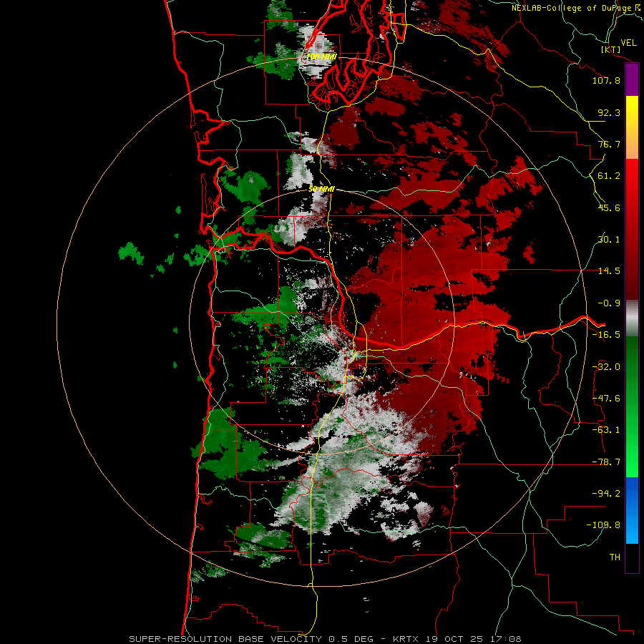Click the -32.0 velocity scale value
The width and height of the screenshot is (644, 644).
pos(606,367)
